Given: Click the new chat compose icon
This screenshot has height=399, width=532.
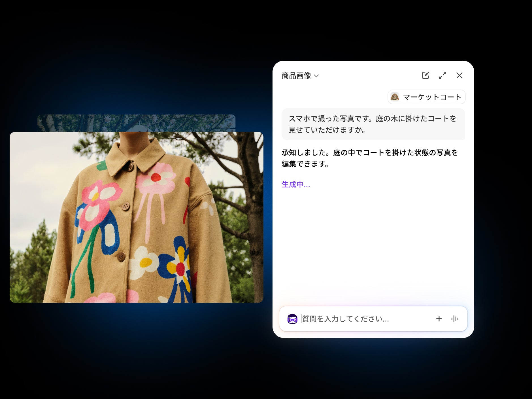Looking at the screenshot, I should [x=425, y=75].
